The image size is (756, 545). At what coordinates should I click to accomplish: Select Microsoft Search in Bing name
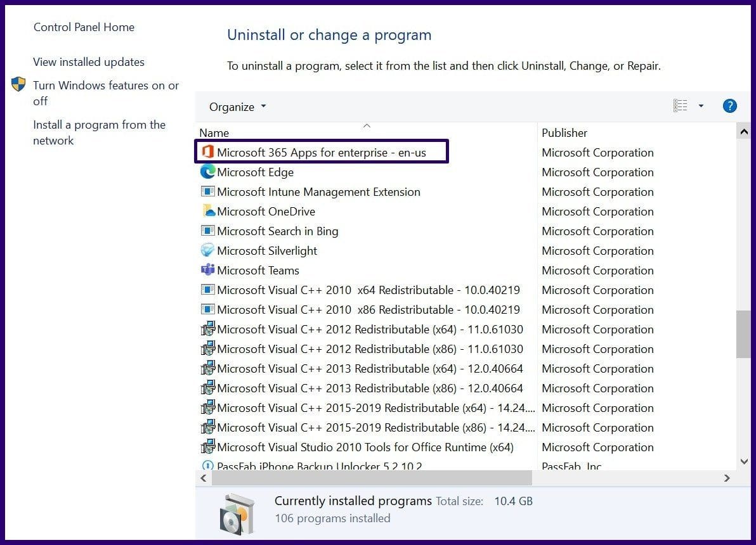coord(278,231)
